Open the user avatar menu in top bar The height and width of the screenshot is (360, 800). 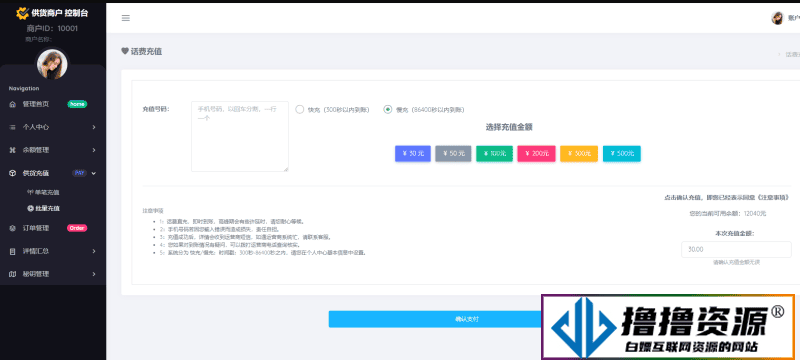coord(777,18)
